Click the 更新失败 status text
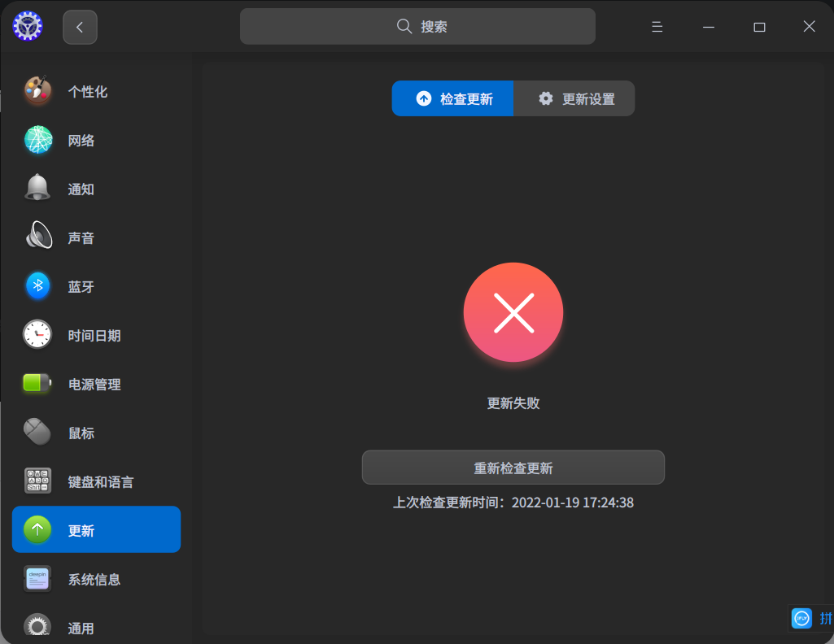Image resolution: width=834 pixels, height=644 pixels. [513, 403]
